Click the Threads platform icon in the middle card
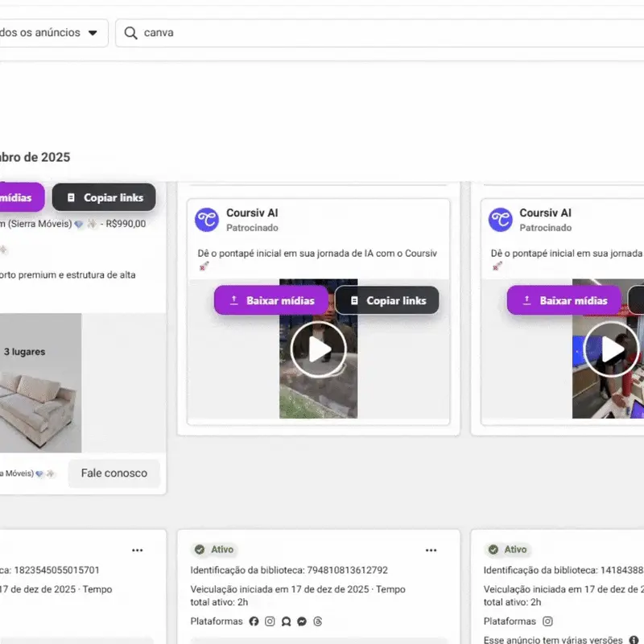The width and height of the screenshot is (644, 644). (x=318, y=621)
